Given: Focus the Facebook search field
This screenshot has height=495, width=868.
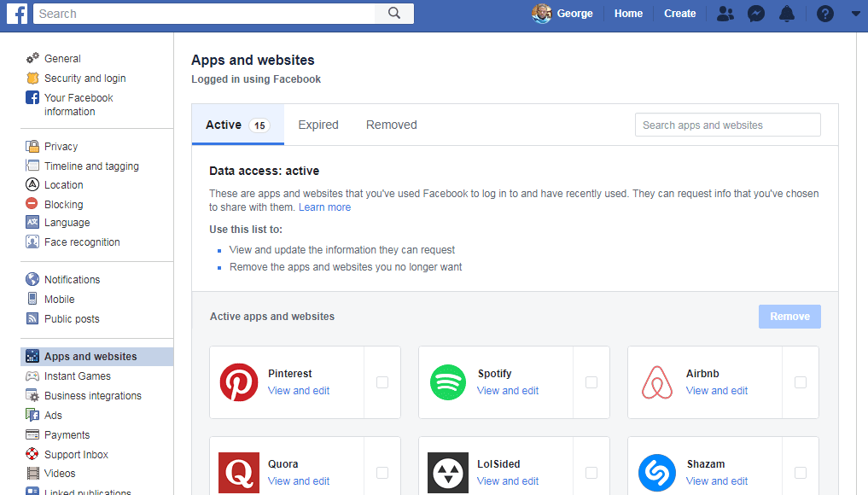Looking at the screenshot, I should [204, 14].
